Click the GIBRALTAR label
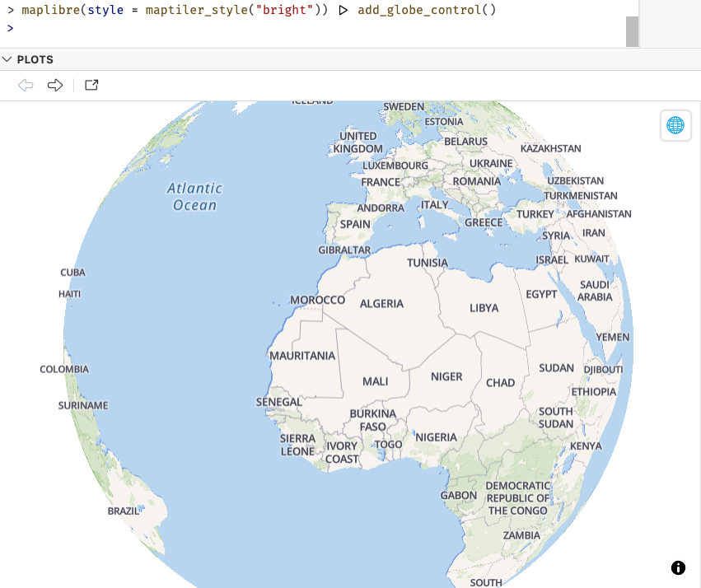Image resolution: width=701 pixels, height=588 pixels. point(344,250)
